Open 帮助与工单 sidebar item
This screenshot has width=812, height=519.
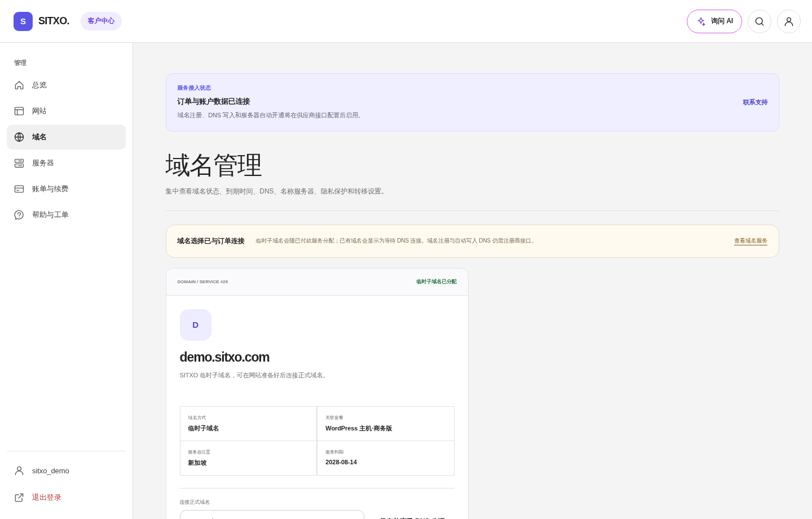pyautogui.click(x=66, y=215)
